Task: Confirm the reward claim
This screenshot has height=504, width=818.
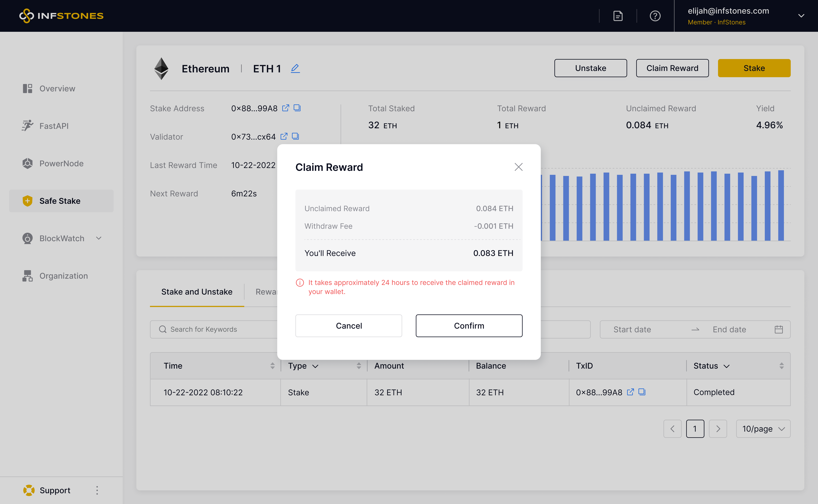Action: (469, 326)
